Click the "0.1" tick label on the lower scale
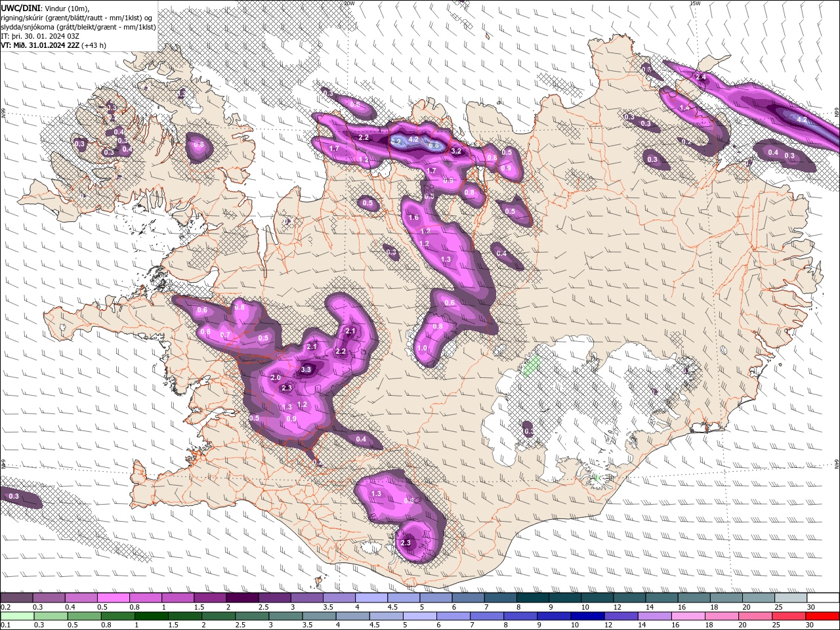The image size is (840, 630). pos(5,625)
